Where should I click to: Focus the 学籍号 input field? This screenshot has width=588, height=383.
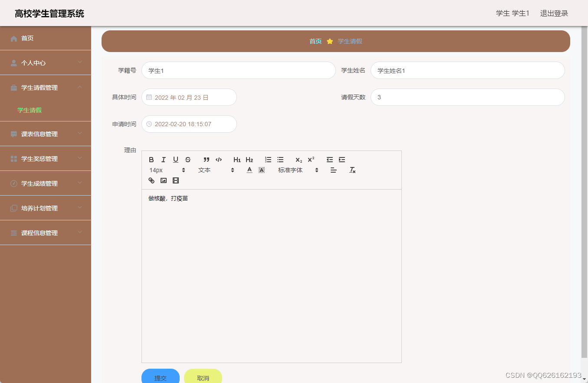(x=239, y=70)
